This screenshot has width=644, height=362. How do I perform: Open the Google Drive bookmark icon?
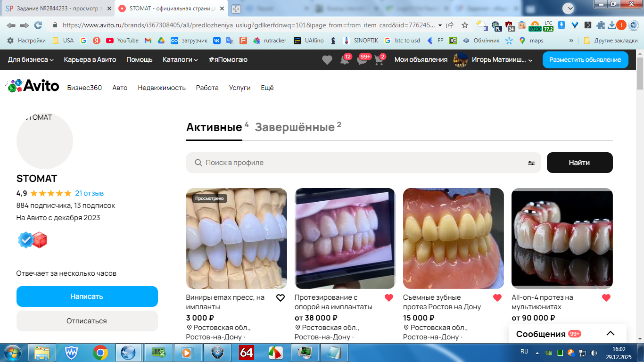tap(161, 41)
